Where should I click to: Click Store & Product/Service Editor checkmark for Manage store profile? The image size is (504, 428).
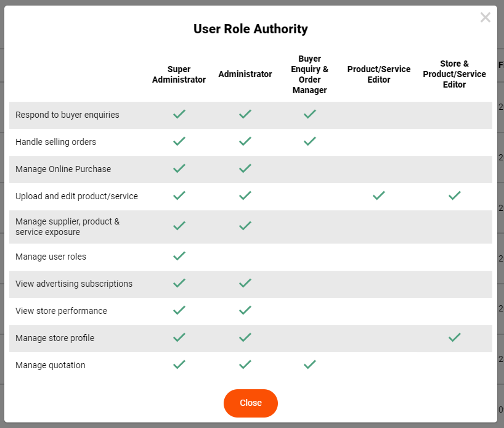click(x=455, y=337)
